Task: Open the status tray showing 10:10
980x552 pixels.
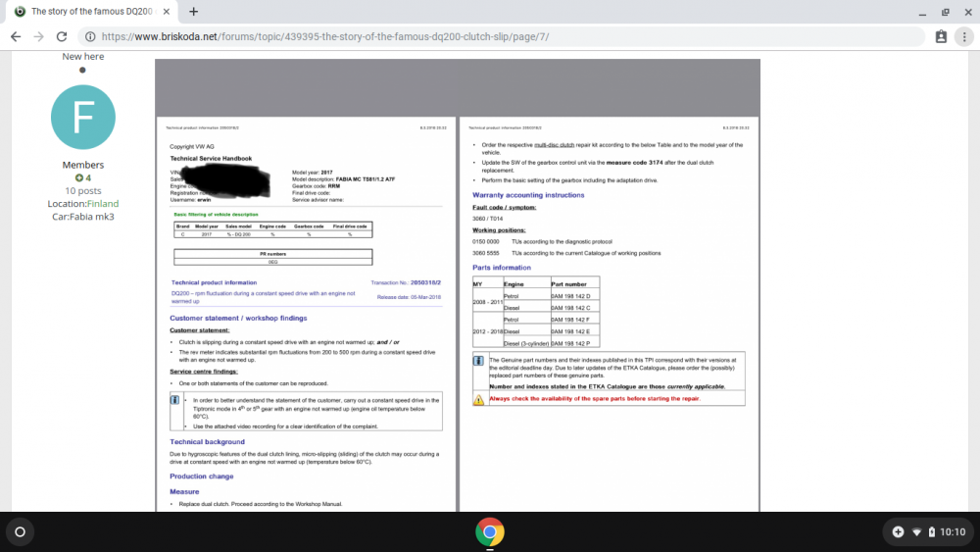Action: click(927, 532)
